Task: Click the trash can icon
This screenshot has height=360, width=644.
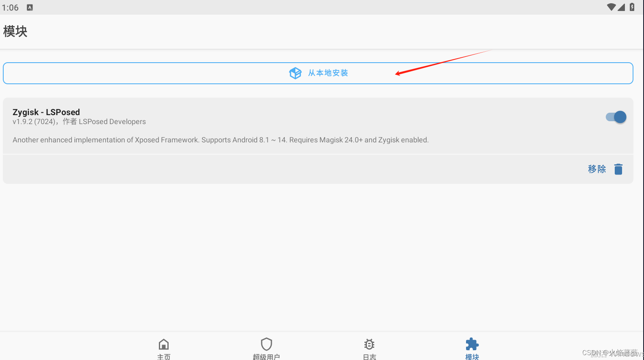Action: tap(618, 169)
